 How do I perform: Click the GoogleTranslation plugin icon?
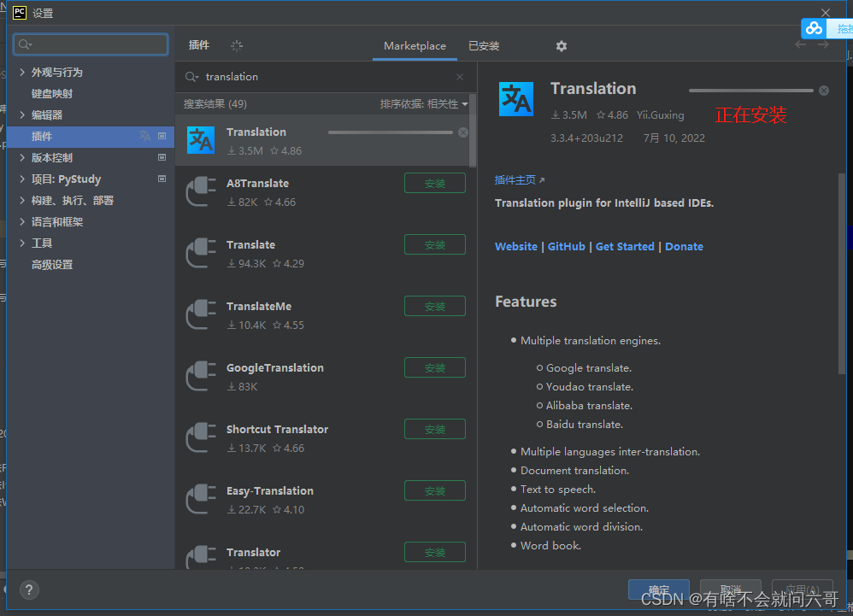[201, 376]
